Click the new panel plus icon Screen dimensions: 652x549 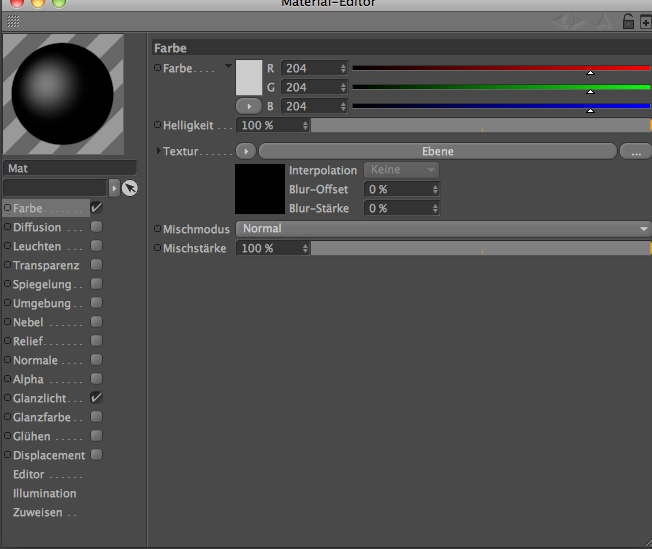click(x=646, y=22)
